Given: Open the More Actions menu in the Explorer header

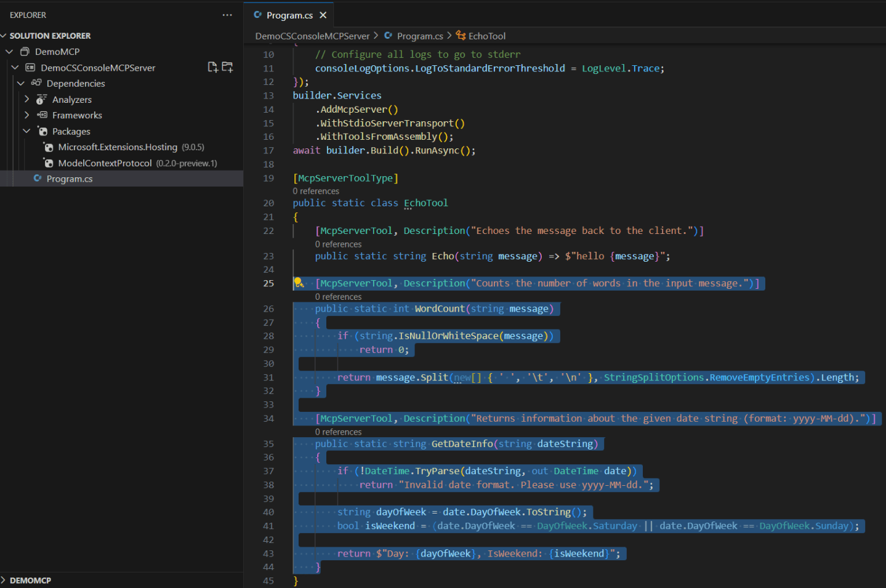Looking at the screenshot, I should pyautogui.click(x=227, y=14).
